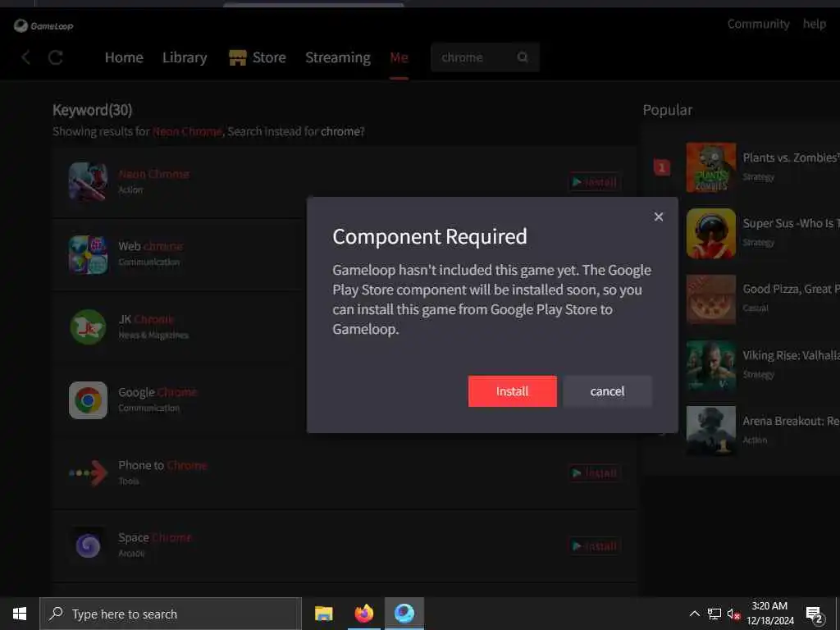The width and height of the screenshot is (840, 630).
Task: Click the muted volume tray icon
Action: (x=733, y=614)
